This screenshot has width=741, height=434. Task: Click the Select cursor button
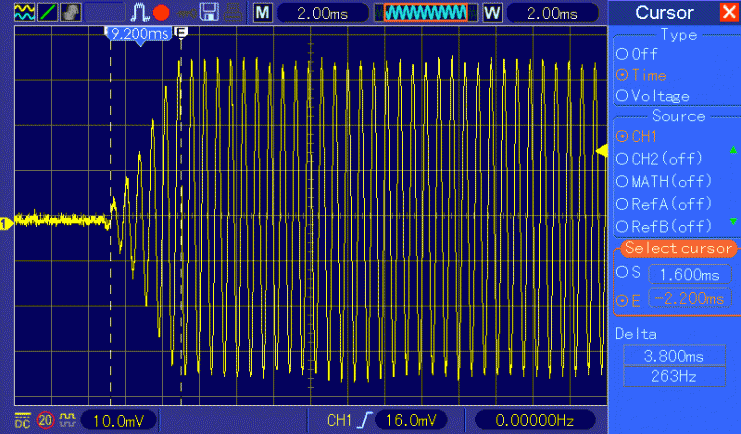pyautogui.click(x=678, y=248)
